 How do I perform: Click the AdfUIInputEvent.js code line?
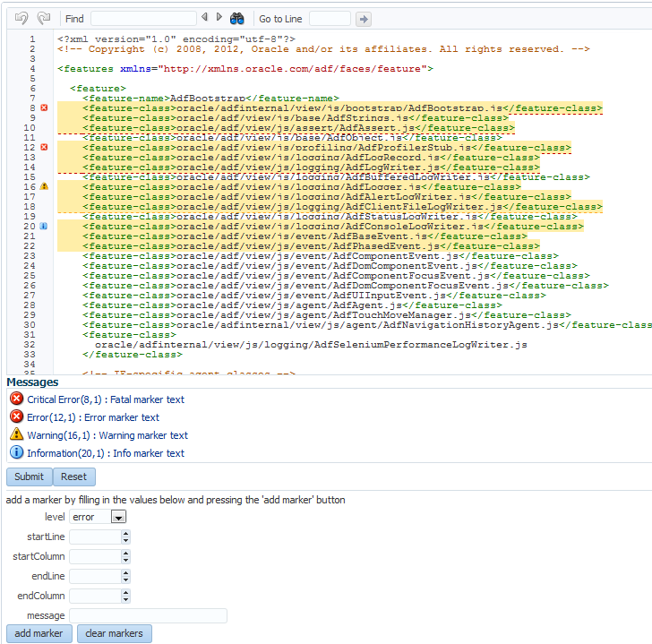(314, 296)
